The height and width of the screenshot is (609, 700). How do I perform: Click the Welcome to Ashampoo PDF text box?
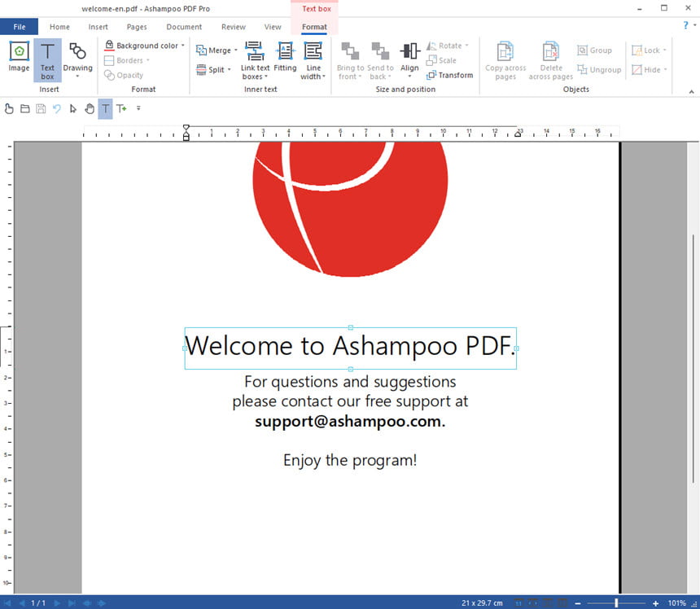(x=351, y=348)
